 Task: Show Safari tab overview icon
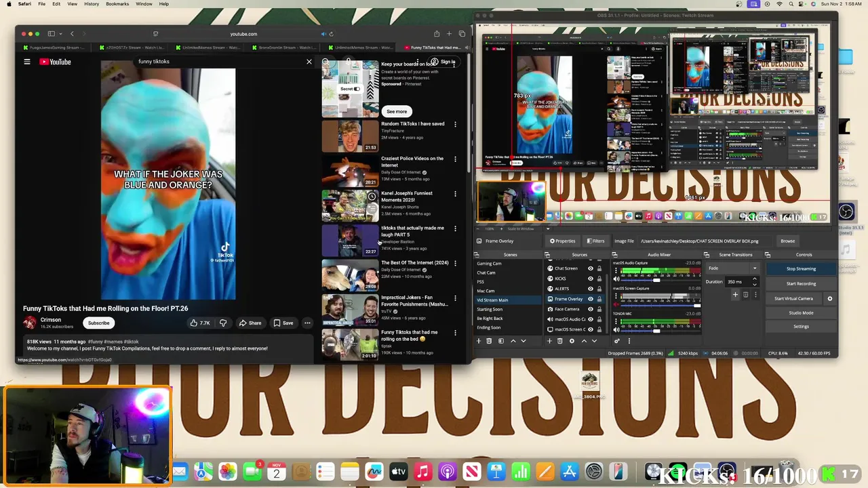click(462, 34)
